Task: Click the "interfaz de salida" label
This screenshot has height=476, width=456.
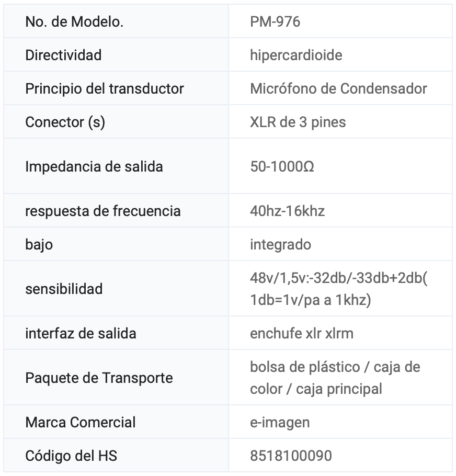Action: pos(81,333)
